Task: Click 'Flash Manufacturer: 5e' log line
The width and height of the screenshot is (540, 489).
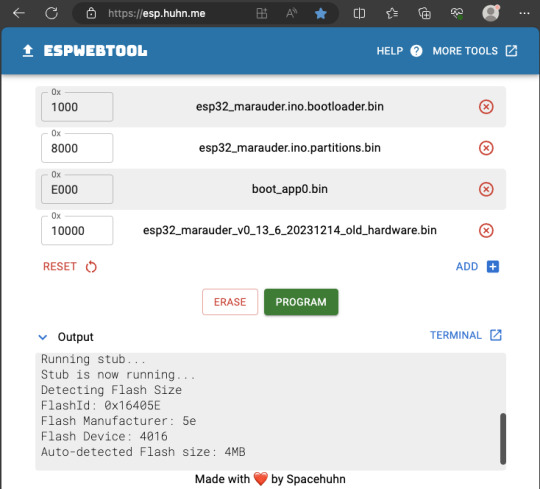Action: 118,421
